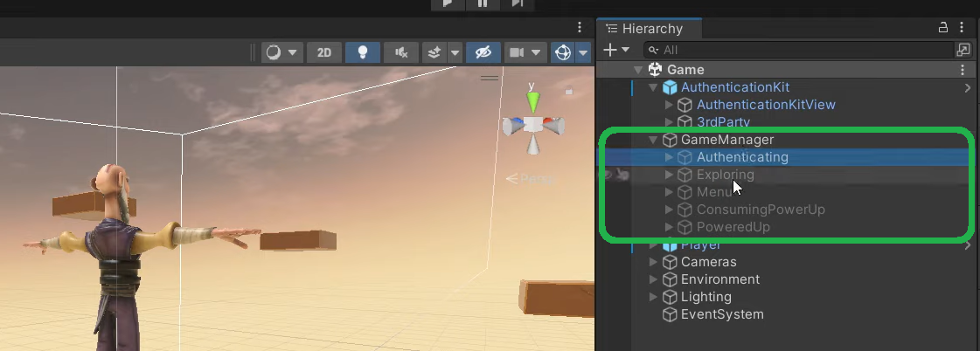Viewport: 980px width, 351px height.
Task: Select the Lighting object
Action: (706, 297)
